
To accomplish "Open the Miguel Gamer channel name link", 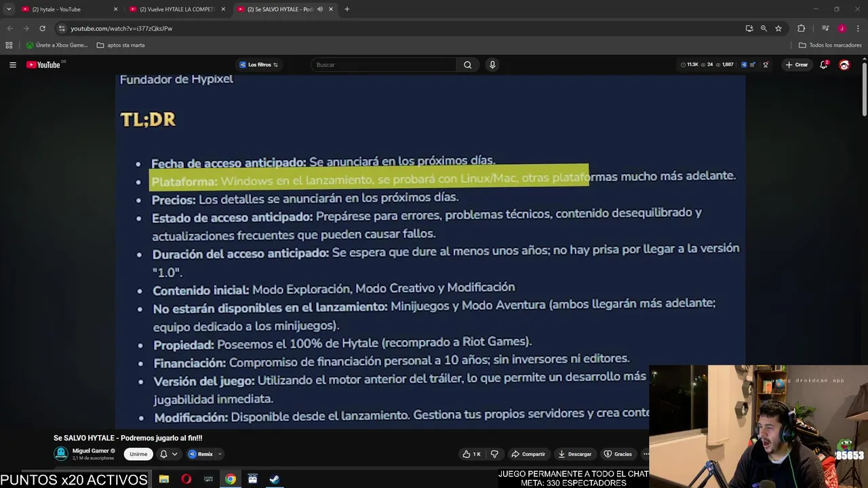I will tap(91, 451).
